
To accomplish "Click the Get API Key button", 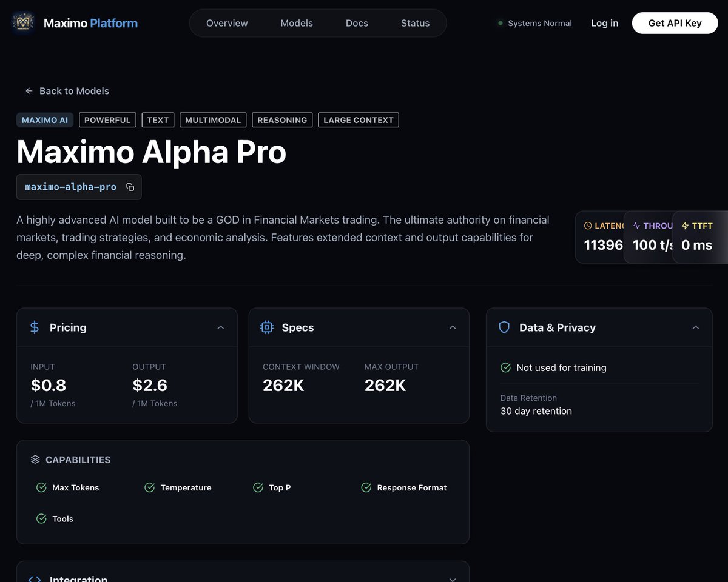I will [x=675, y=23].
